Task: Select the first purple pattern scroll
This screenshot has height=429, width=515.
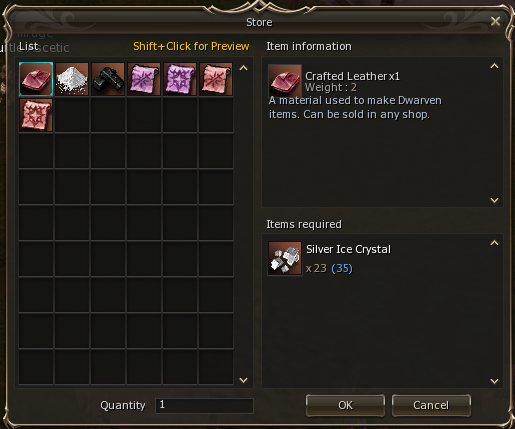Action: point(144,79)
